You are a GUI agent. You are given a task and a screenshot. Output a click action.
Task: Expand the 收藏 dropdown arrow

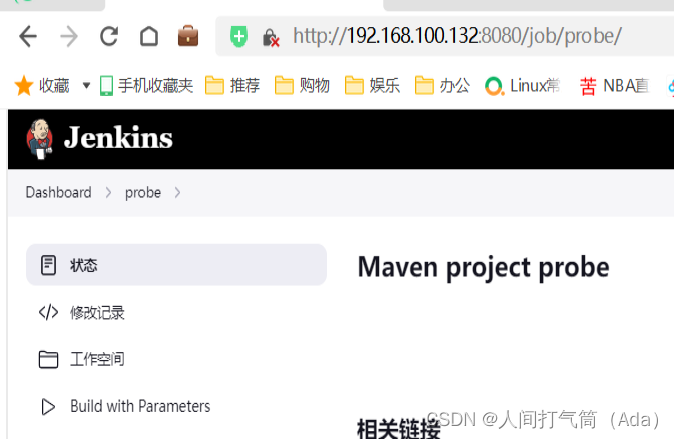click(x=86, y=86)
